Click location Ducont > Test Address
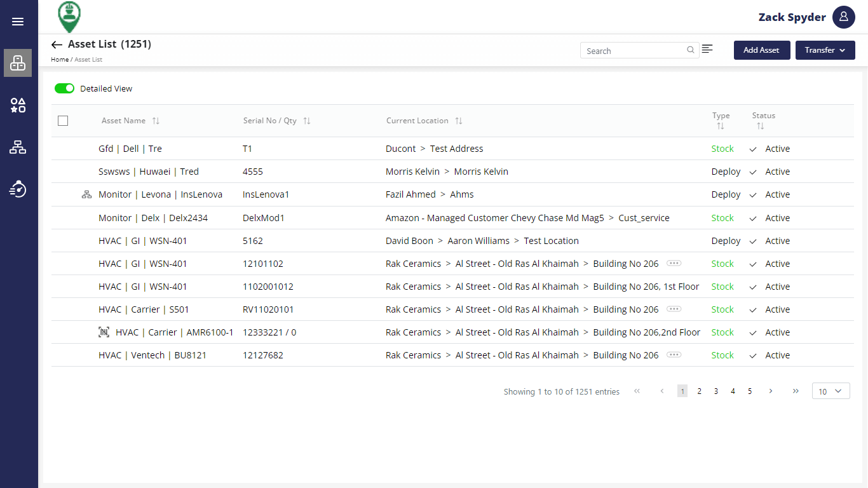This screenshot has height=488, width=868. 435,149
